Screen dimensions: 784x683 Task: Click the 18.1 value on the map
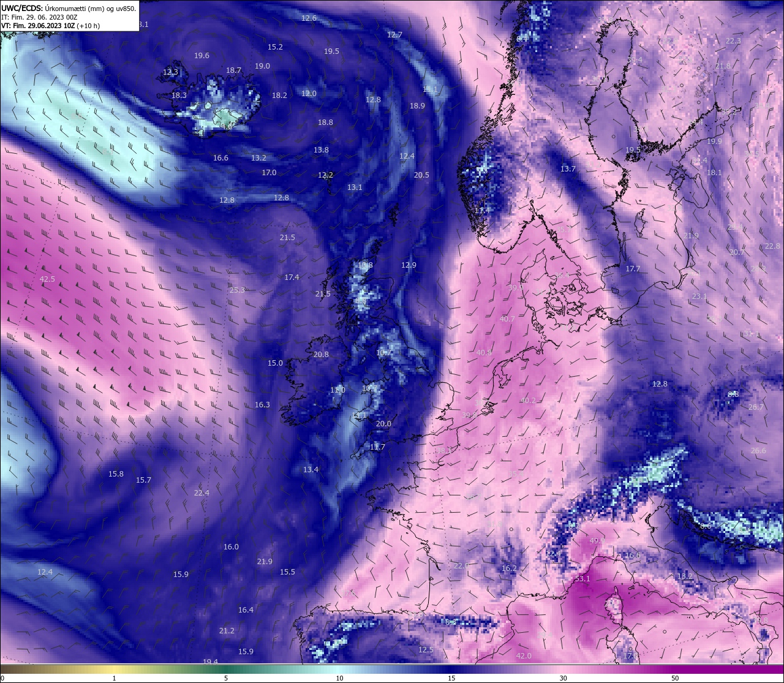(x=714, y=173)
